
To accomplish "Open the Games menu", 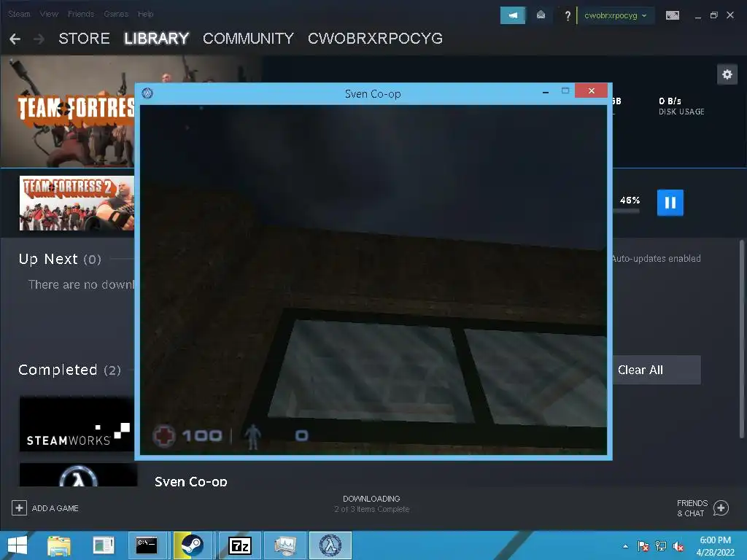I will coord(116,15).
